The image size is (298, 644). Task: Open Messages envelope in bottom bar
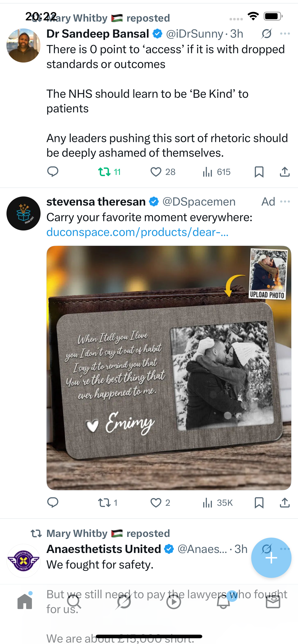(x=273, y=602)
